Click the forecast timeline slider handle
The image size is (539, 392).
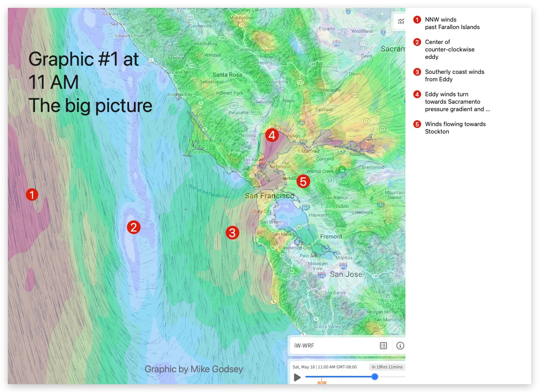[x=375, y=377]
